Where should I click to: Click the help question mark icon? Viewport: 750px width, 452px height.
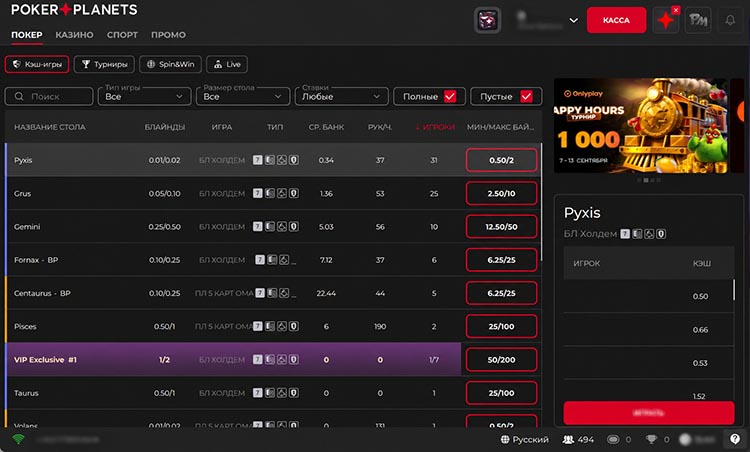tap(735, 439)
